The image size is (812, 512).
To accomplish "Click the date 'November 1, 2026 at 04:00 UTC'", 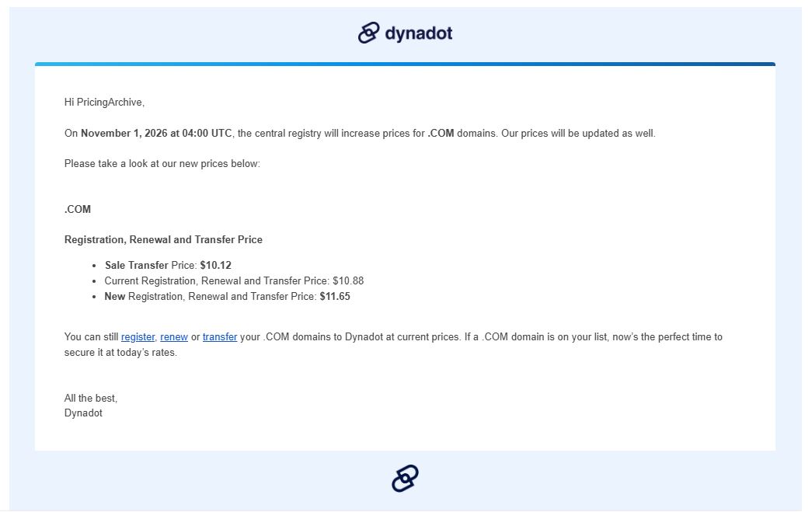I will [x=156, y=134].
